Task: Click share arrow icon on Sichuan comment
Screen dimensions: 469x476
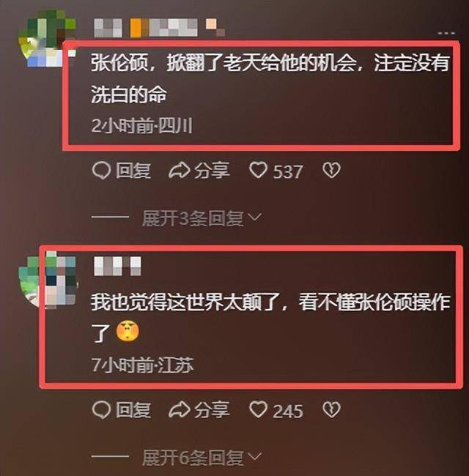Action: click(180, 171)
